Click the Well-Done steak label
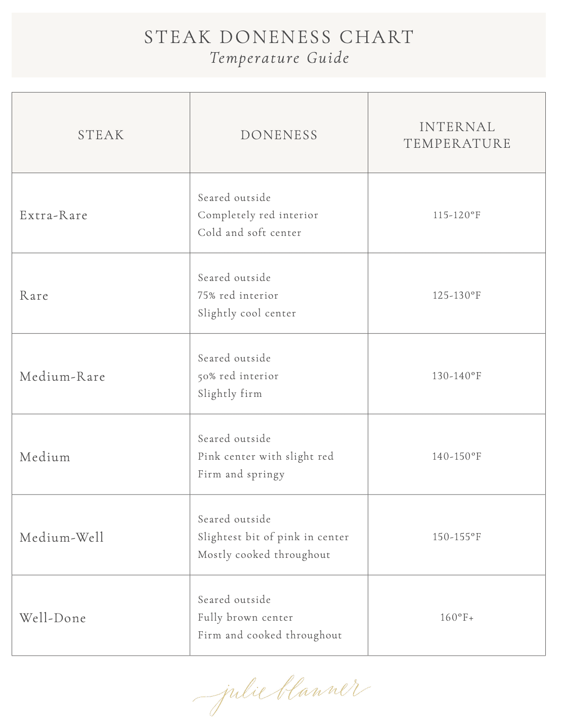Image resolution: width=561 pixels, height=728 pixels. [x=53, y=618]
